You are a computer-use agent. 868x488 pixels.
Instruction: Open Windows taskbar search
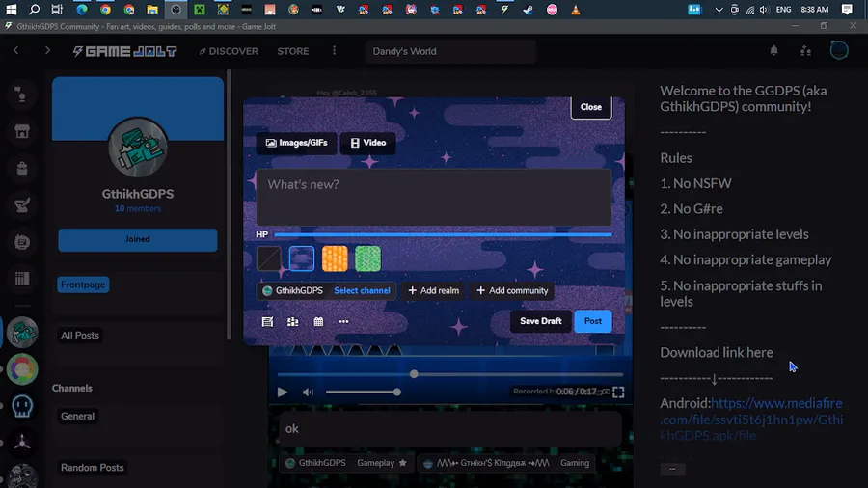tap(35, 10)
